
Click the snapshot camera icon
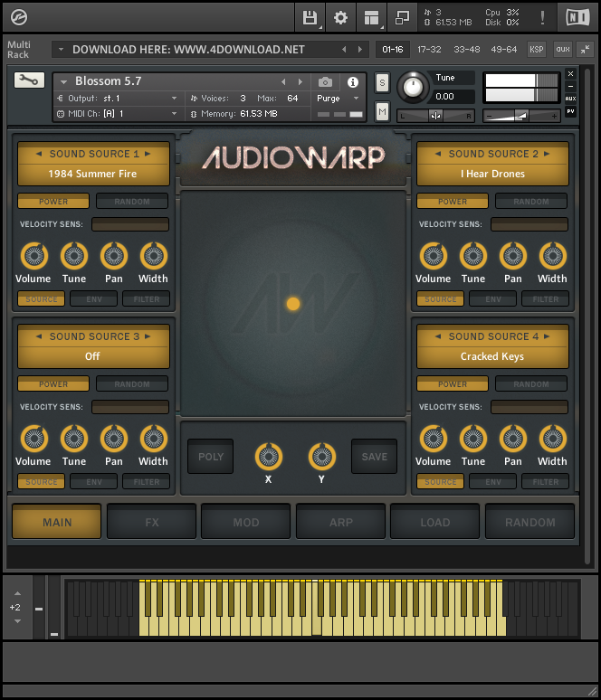[325, 82]
